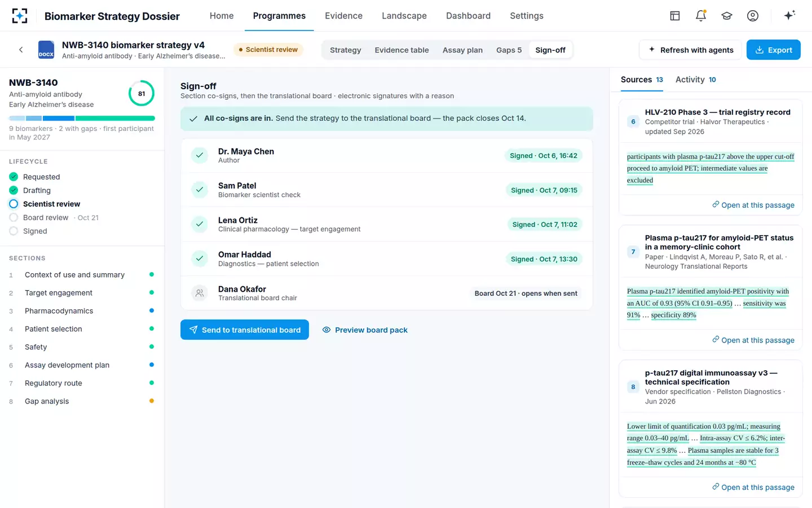Image resolution: width=812 pixels, height=508 pixels.
Task: Click Refresh with agents button
Action: click(x=691, y=50)
